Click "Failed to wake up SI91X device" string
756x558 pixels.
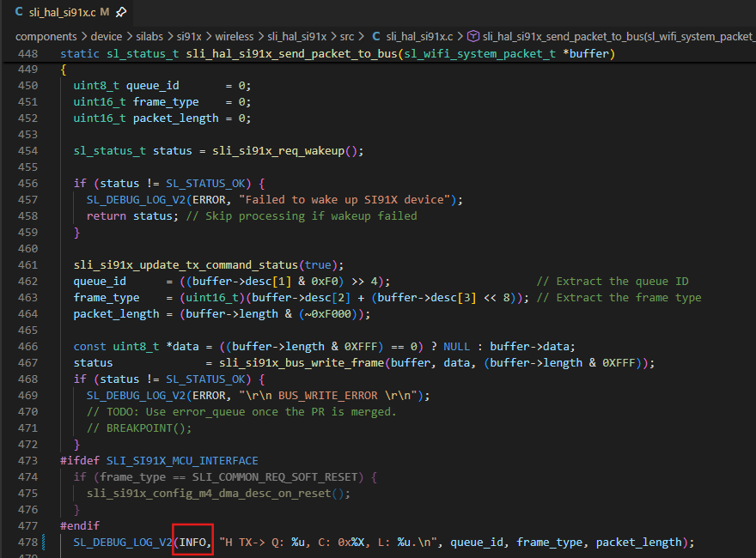344,199
